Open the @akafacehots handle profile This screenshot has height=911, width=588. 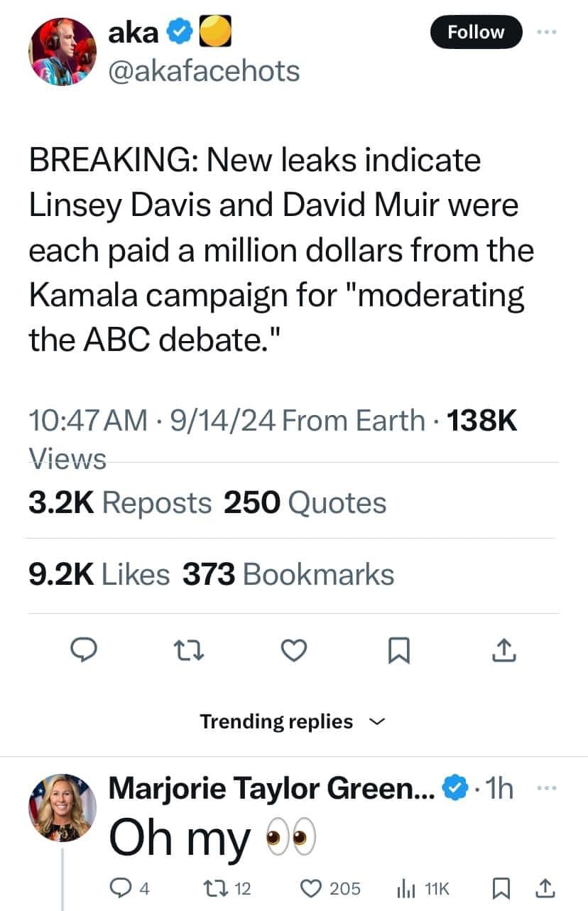pos(204,70)
